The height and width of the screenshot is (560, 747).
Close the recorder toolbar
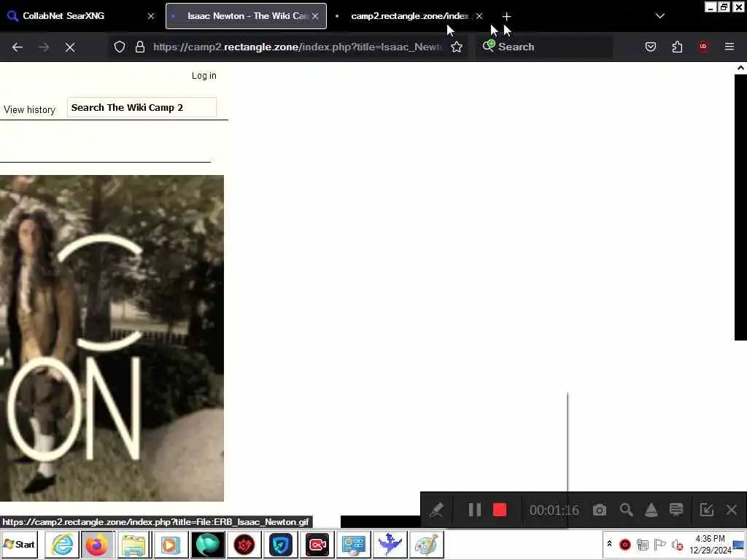click(x=732, y=510)
